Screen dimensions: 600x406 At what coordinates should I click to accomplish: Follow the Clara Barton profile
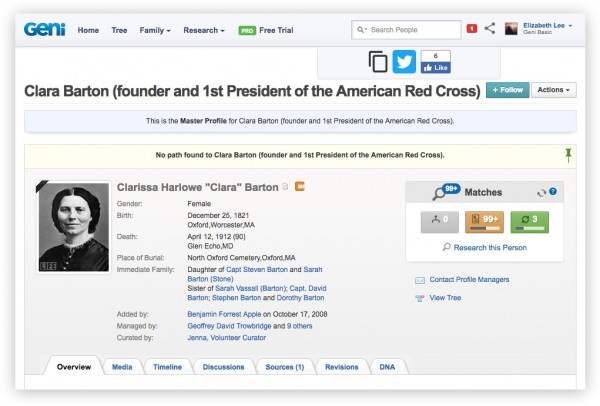click(507, 90)
